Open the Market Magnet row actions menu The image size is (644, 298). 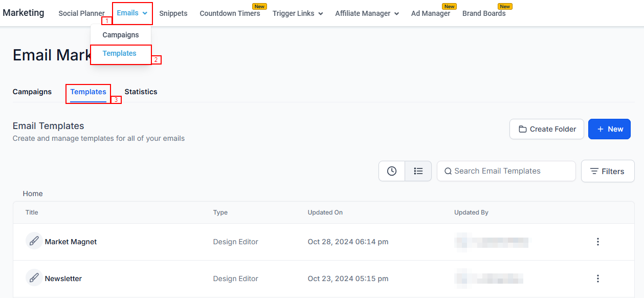[598, 242]
